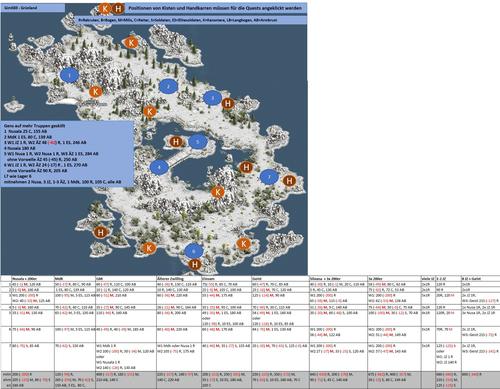Screen dimensions: 500x389
Task: Select the blue camp 4 marker by the bridge
Action: point(159,167)
